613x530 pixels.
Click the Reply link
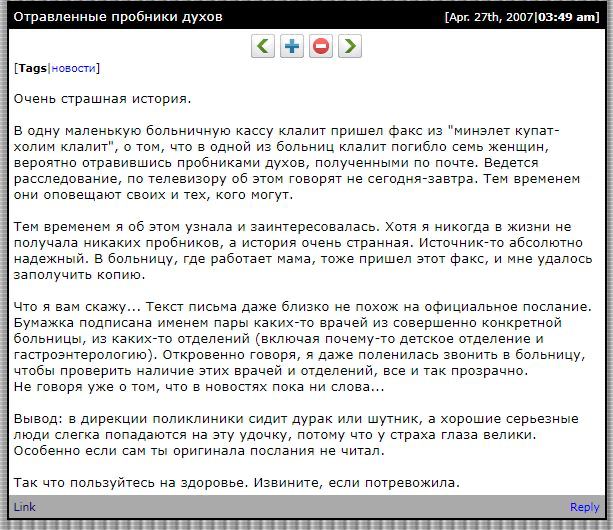click(x=584, y=507)
